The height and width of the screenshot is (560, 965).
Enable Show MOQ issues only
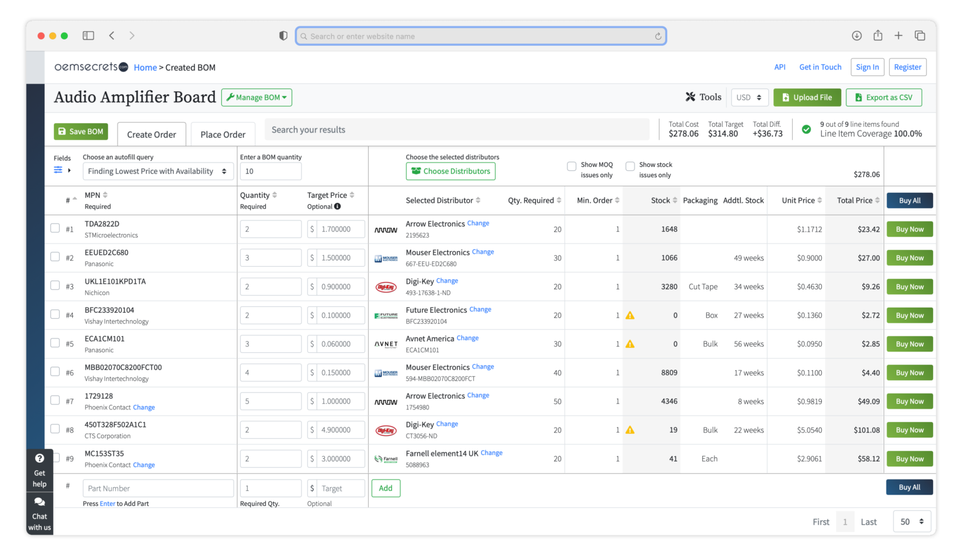[x=572, y=166]
